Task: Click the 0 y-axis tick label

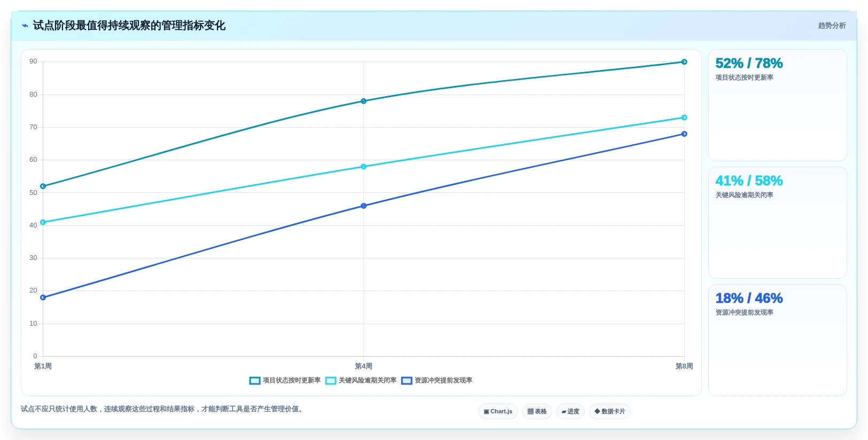Action: click(35, 356)
